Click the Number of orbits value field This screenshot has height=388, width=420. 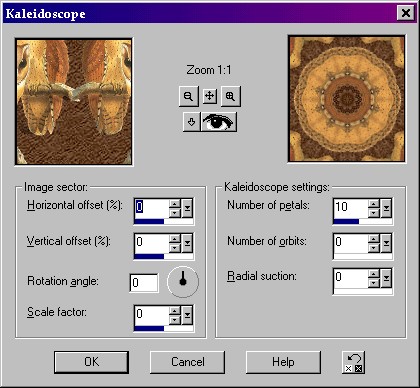(351, 244)
